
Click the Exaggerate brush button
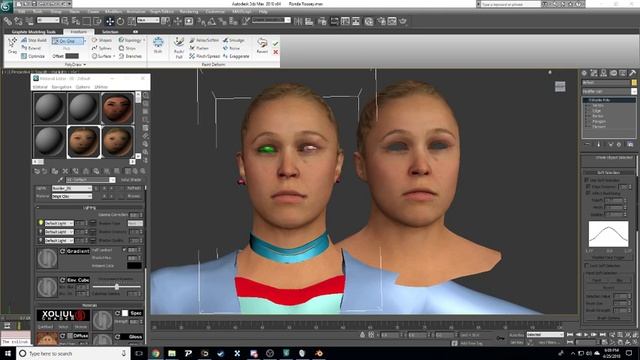236,56
